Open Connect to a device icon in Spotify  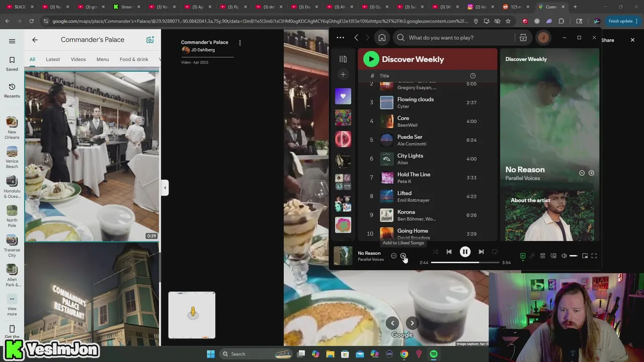pyautogui.click(x=553, y=256)
